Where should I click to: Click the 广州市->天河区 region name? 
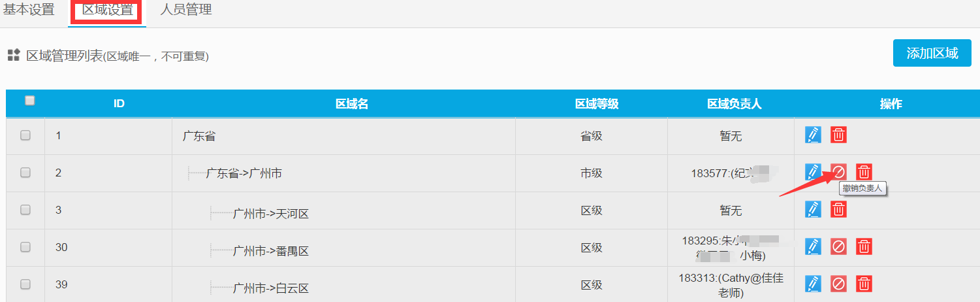[x=270, y=214]
